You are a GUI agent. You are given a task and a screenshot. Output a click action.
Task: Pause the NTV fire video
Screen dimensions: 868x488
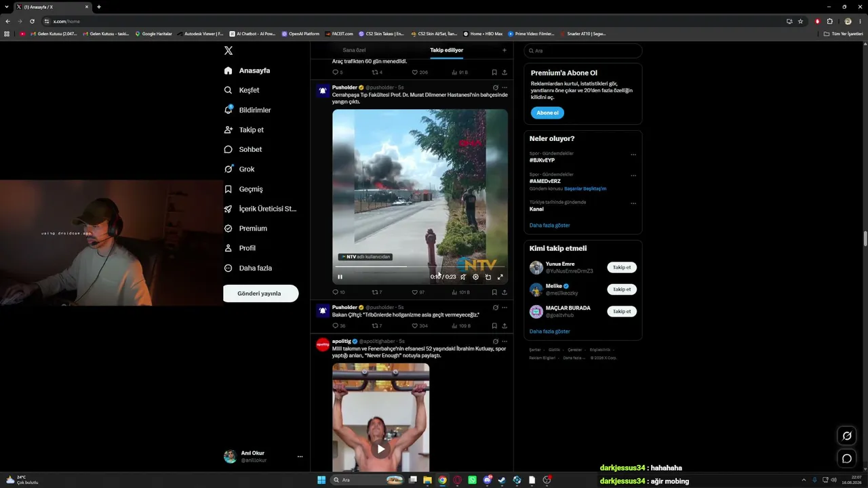pos(340,277)
